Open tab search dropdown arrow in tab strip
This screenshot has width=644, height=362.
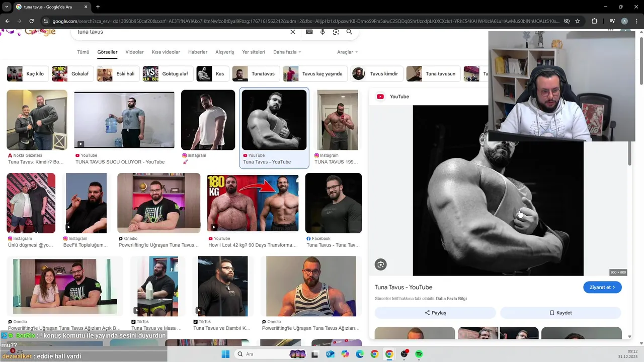coord(6,7)
